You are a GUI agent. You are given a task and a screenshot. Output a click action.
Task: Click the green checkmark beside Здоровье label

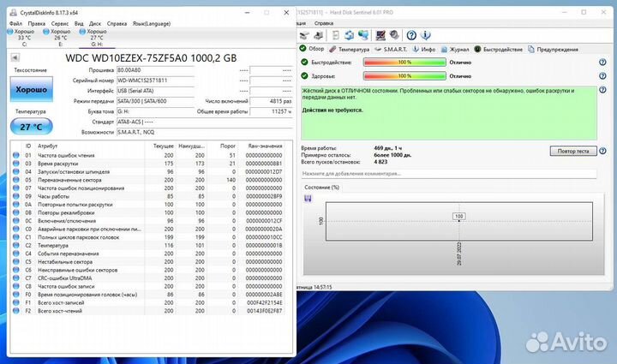304,76
